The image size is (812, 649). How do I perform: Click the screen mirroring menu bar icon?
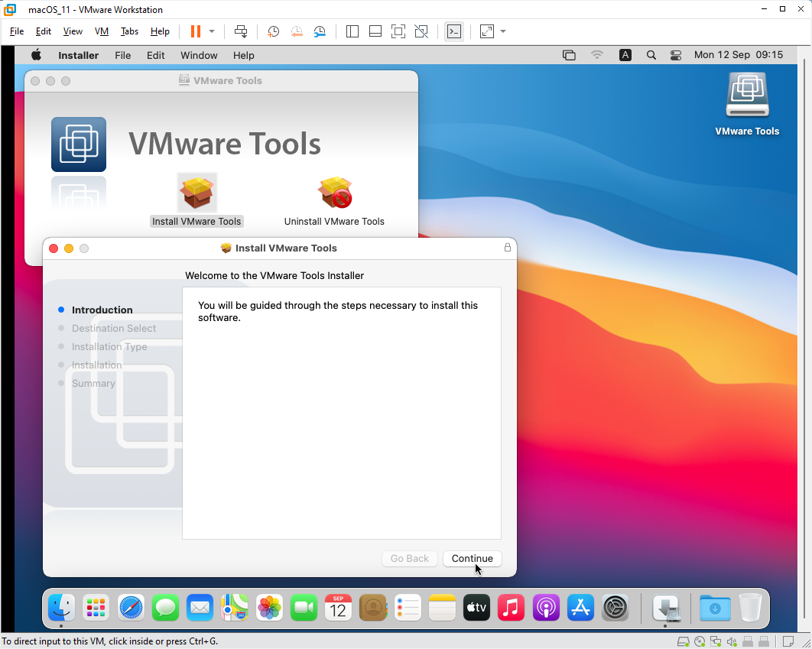(x=569, y=55)
